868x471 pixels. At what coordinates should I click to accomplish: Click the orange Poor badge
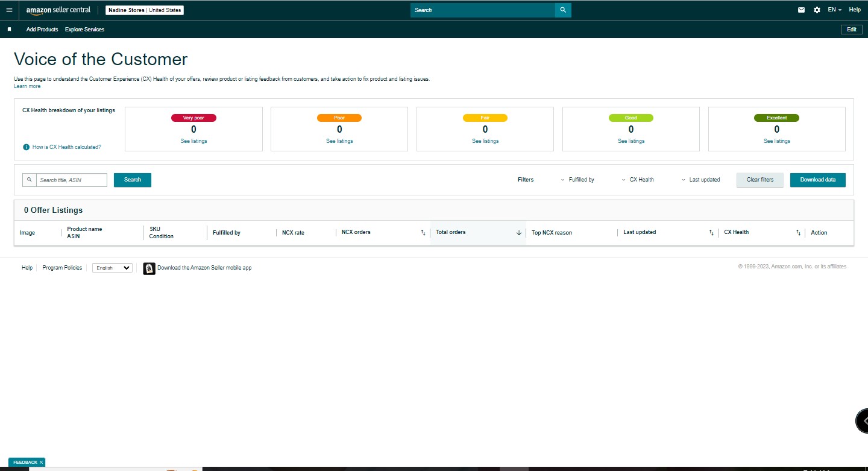click(339, 118)
